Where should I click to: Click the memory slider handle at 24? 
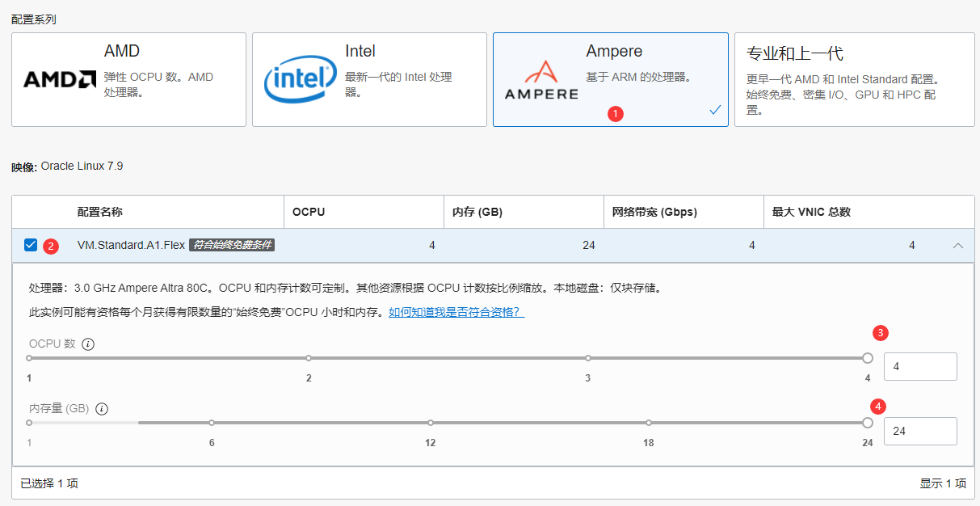pos(868,423)
